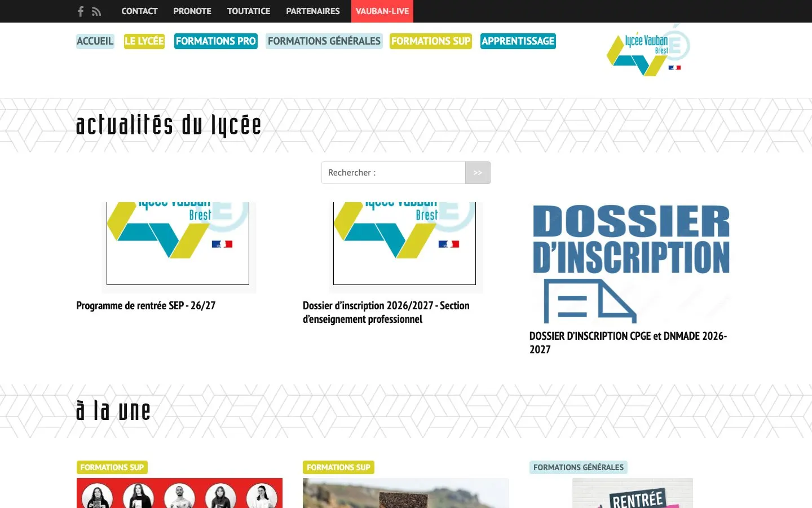
Task: Open APPRENTISSAGE navigation item
Action: coord(518,41)
